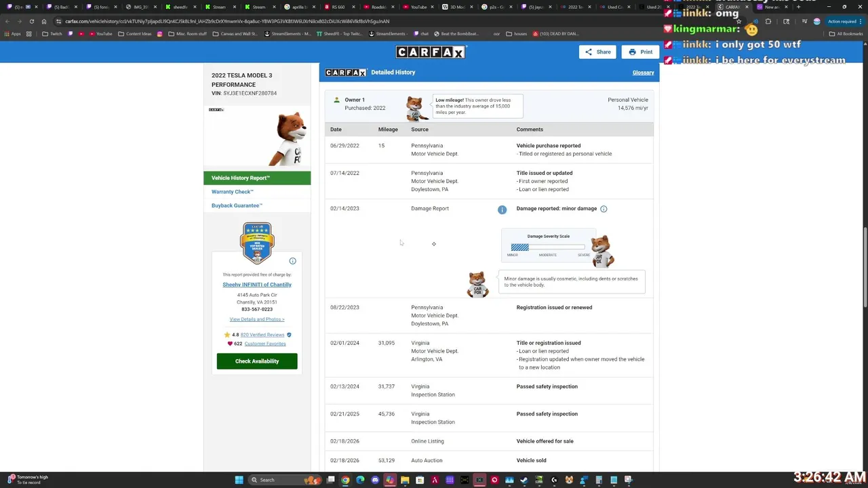Open Steam from taskbar
This screenshot has height=488, width=868.
524,480
